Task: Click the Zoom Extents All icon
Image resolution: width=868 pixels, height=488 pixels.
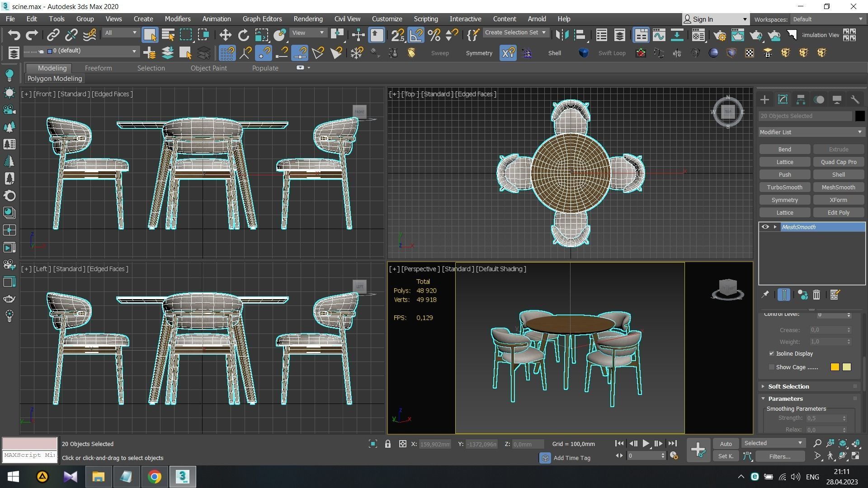Action: click(856, 444)
